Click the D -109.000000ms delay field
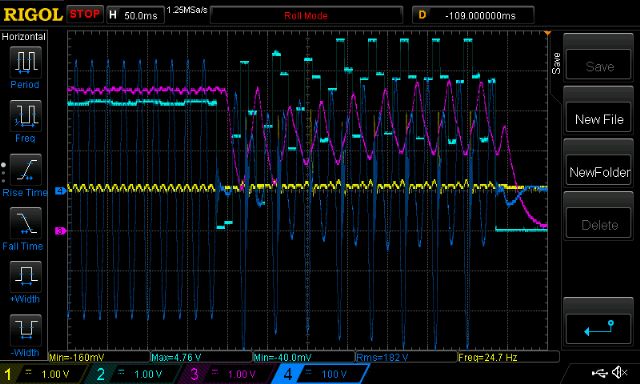This screenshot has width=640, height=384. (473, 15)
